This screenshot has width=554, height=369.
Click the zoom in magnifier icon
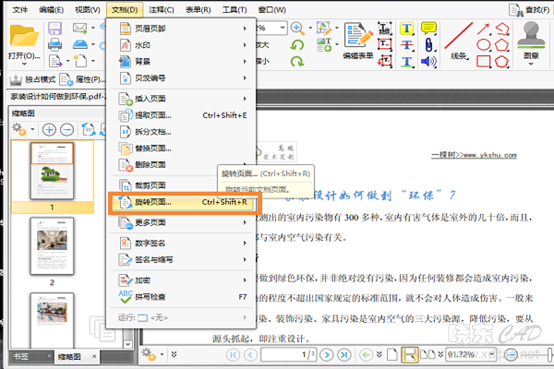(297, 28)
